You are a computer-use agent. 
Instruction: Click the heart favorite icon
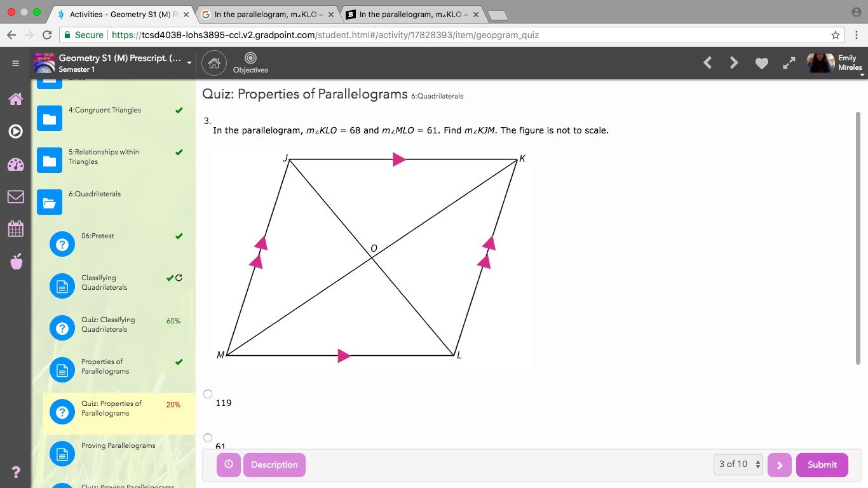pos(761,63)
